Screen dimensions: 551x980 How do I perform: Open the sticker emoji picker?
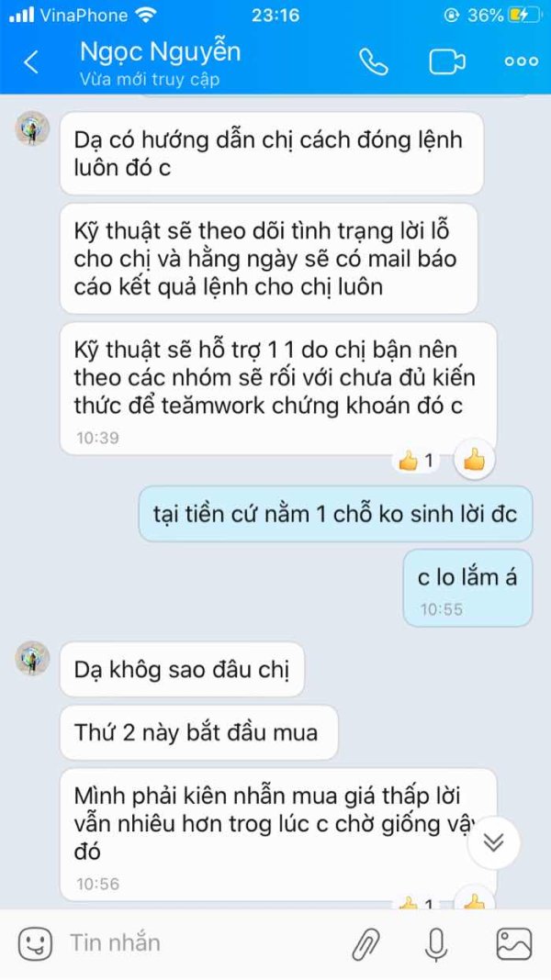[x=35, y=943]
